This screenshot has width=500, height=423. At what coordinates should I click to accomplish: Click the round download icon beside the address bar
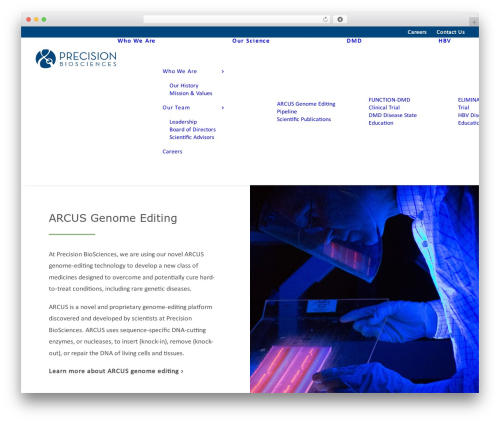[x=340, y=19]
